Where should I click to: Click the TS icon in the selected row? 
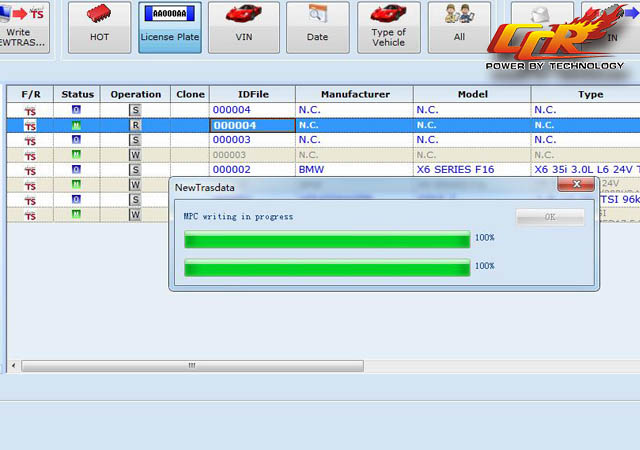click(x=30, y=126)
